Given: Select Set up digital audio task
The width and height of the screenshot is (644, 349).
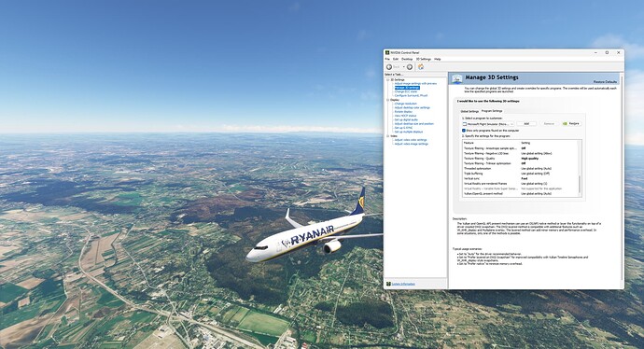Looking at the screenshot, I should click(406, 119).
